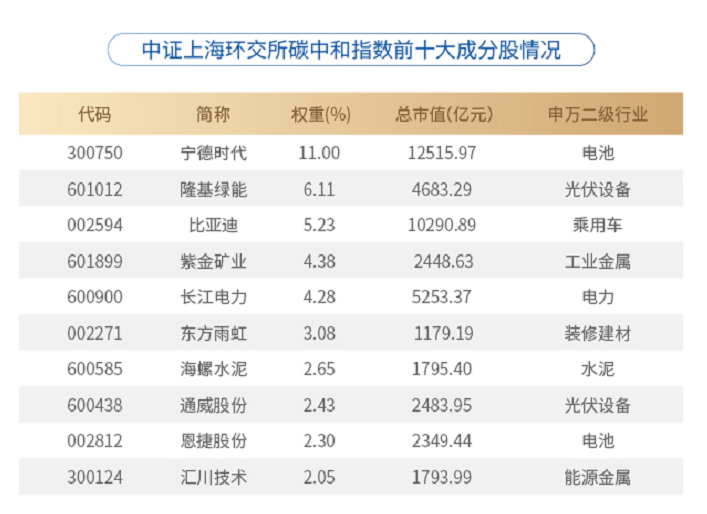Select stock code 002812
The height and width of the screenshot is (514, 707).
pyautogui.click(x=95, y=441)
